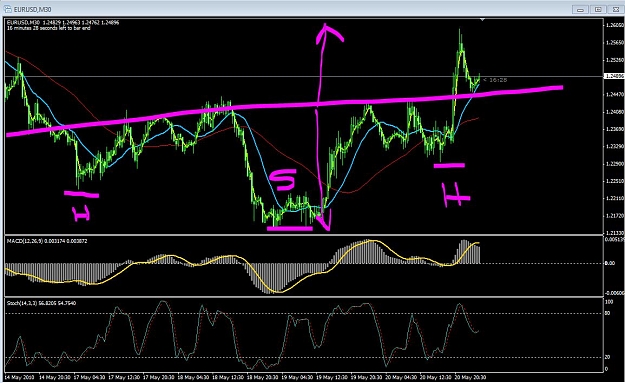Click the 1.23290 price scale label
This screenshot has width=625, height=383.
tap(614, 146)
